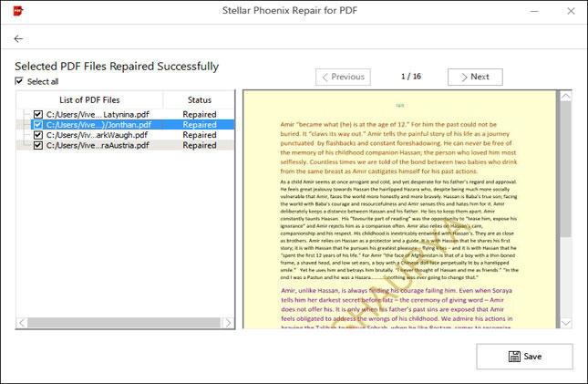
Task: Go to the Next preview page
Action: [x=475, y=77]
